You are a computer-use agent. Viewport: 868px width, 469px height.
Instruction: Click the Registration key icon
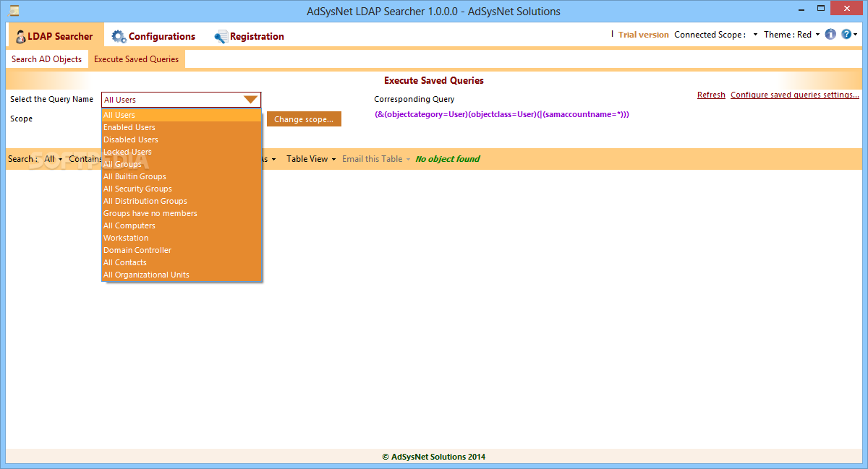(x=221, y=36)
